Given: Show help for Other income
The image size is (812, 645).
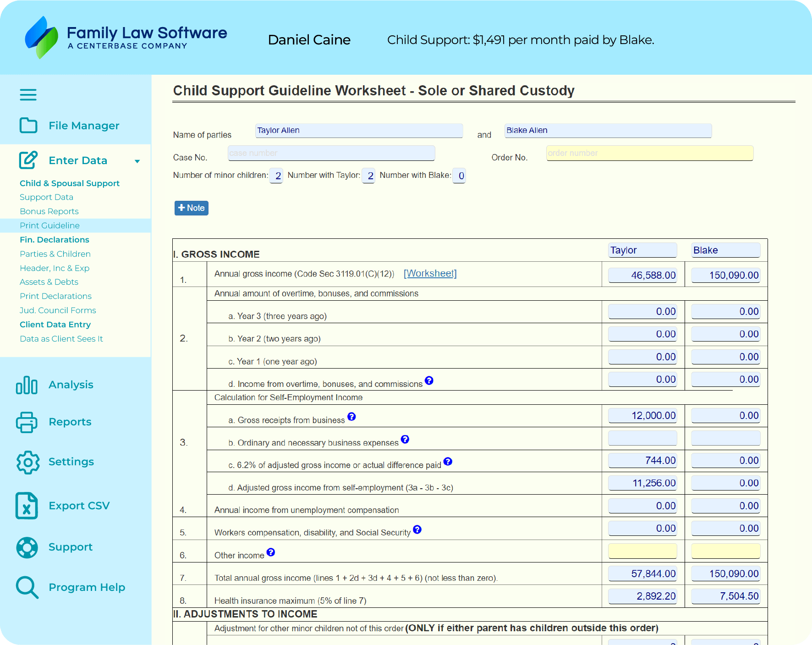Looking at the screenshot, I should (x=271, y=552).
